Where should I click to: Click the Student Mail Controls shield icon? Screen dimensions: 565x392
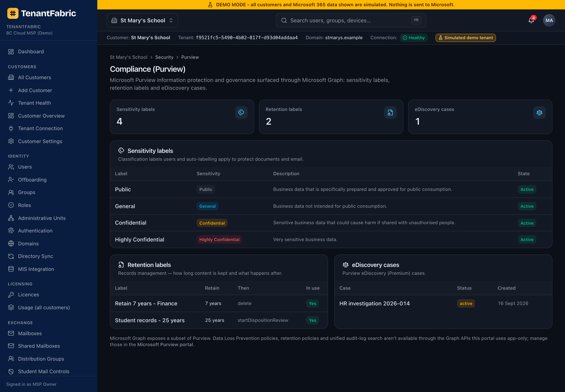point(11,371)
